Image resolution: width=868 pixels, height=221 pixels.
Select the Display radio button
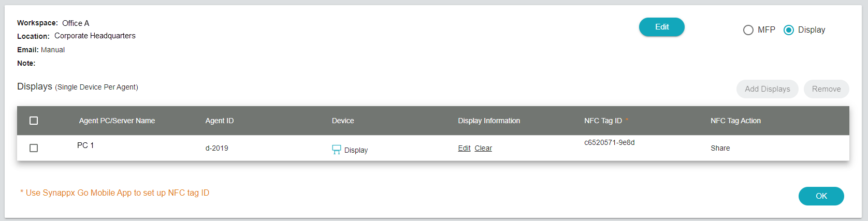(x=788, y=30)
